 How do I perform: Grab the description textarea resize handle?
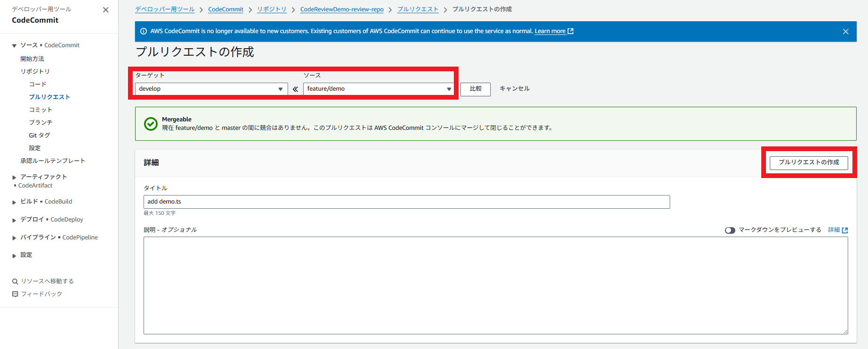845,332
